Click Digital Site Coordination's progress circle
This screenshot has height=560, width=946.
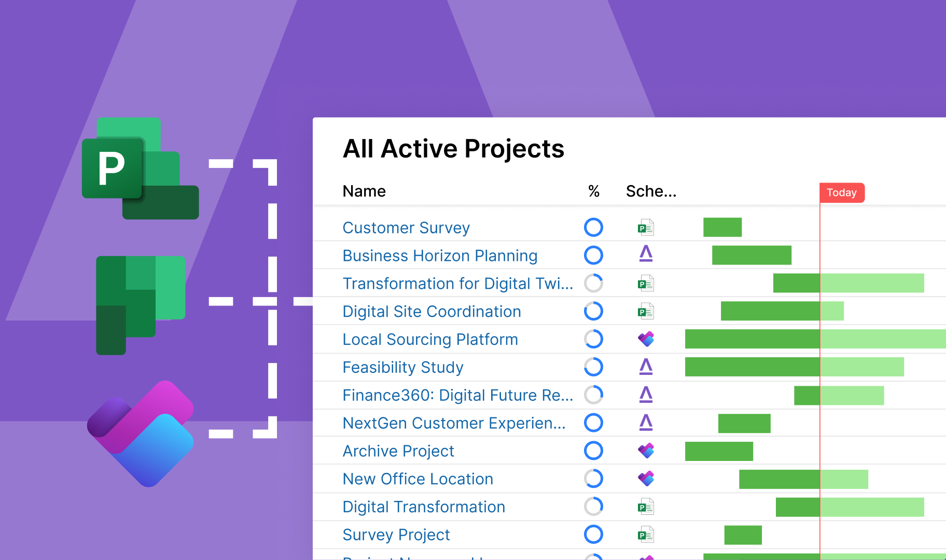click(x=593, y=311)
